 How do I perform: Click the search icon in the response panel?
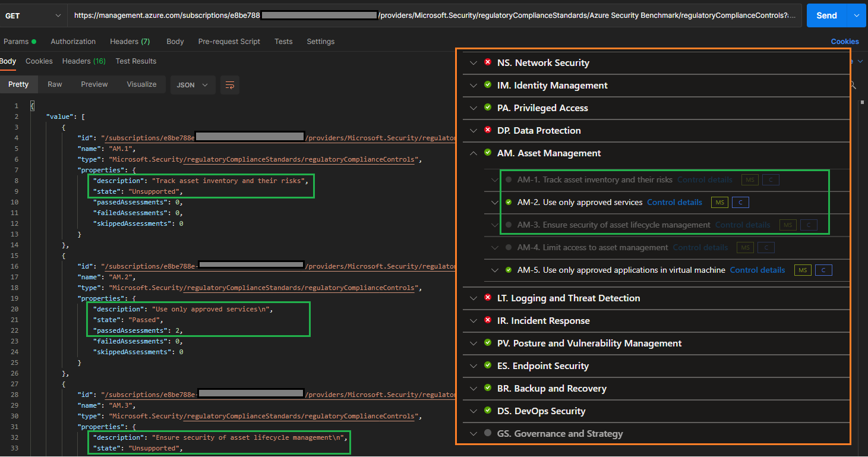click(853, 84)
